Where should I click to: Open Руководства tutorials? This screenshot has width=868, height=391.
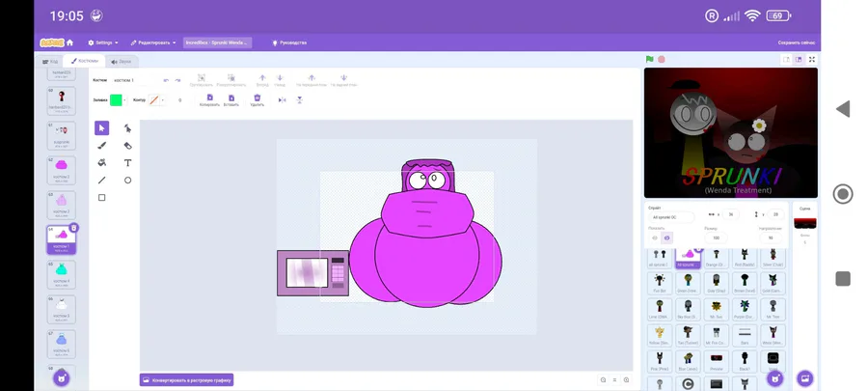pos(289,42)
